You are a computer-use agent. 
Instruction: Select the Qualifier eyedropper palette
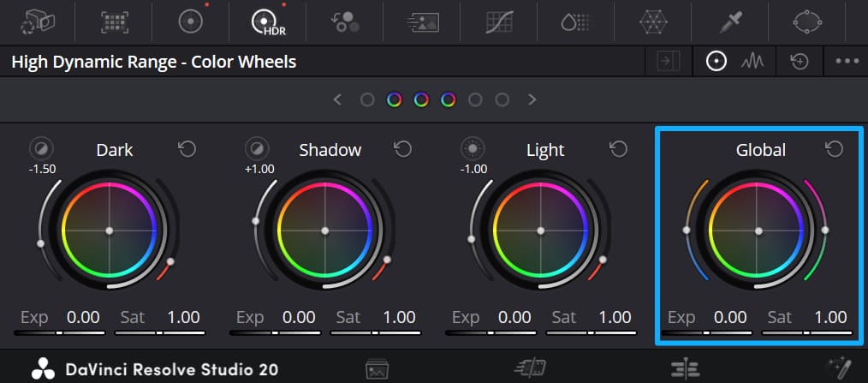pos(733,22)
